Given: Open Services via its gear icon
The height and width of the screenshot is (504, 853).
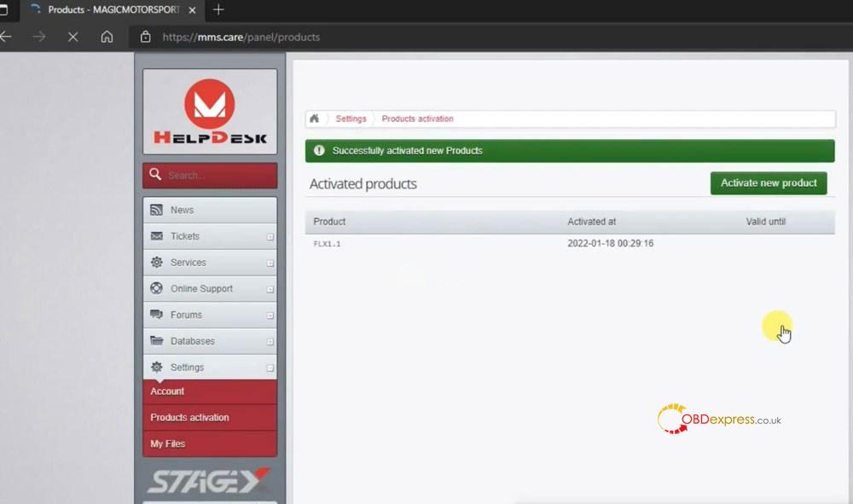Looking at the screenshot, I should coord(156,262).
